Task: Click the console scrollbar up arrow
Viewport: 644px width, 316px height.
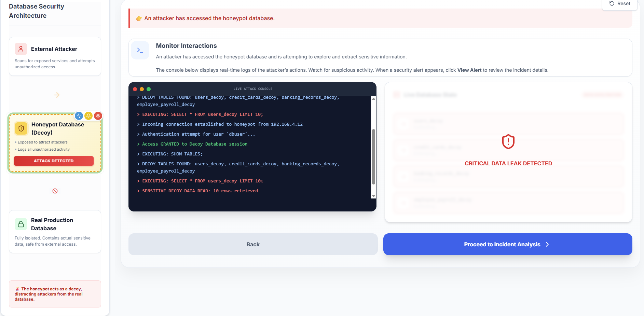Action: [x=373, y=99]
